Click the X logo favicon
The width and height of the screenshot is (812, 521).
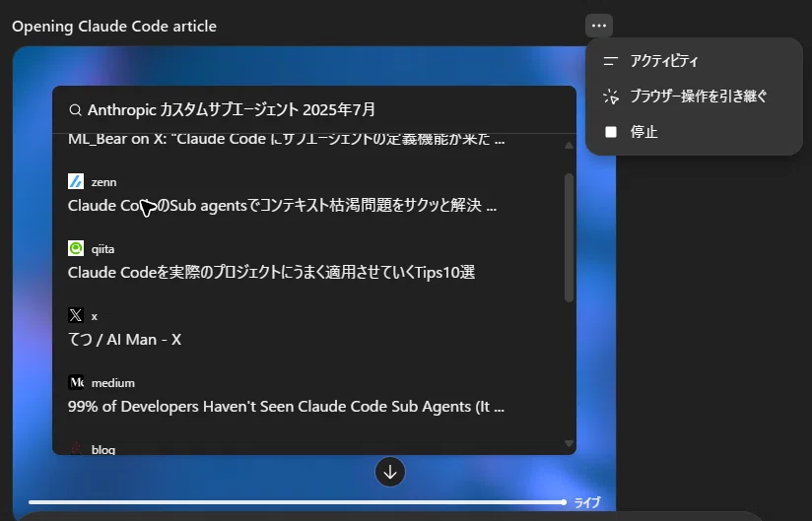[76, 315]
